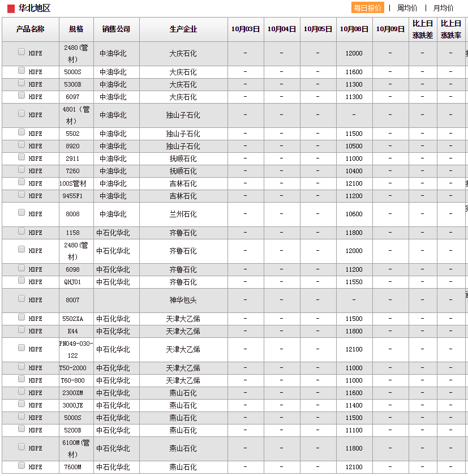Click the 11100 price for 5200B
This screenshot has width=468, height=476.
tap(354, 431)
